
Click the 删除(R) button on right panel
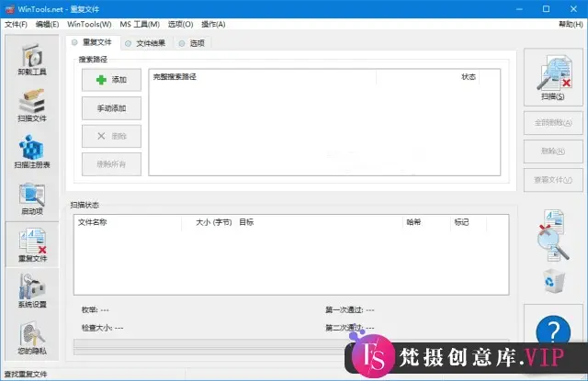coord(553,151)
